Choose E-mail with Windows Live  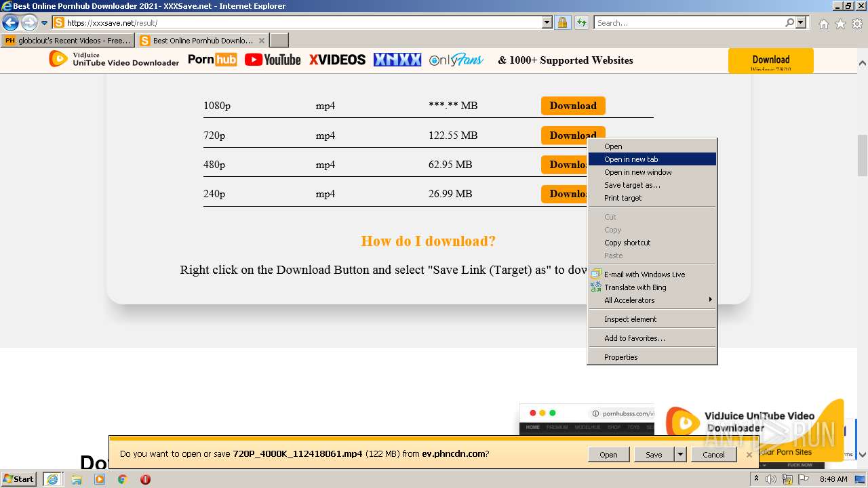click(x=652, y=274)
